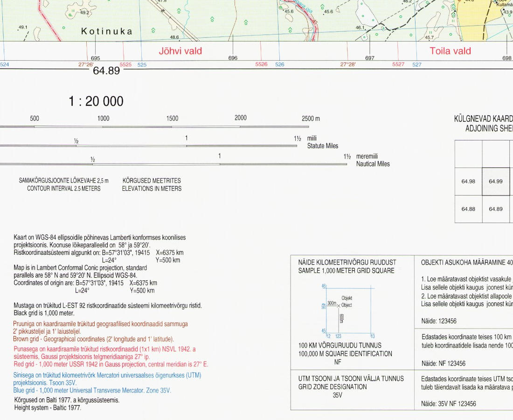This screenshot has width=513, height=420.
Task: Click the meremiili label
Action: pyautogui.click(x=367, y=156)
